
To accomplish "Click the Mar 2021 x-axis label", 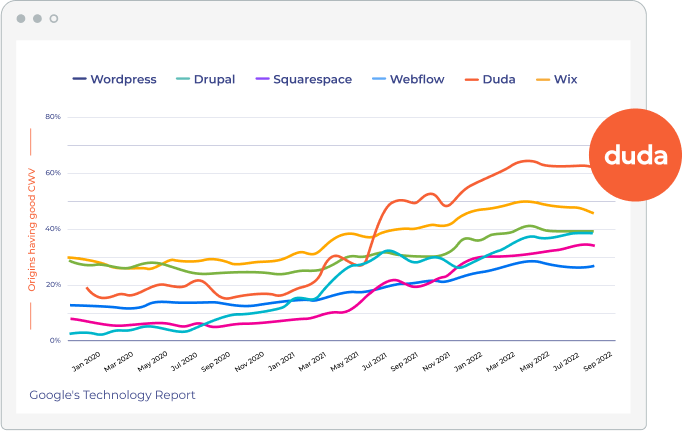I will click(313, 361).
